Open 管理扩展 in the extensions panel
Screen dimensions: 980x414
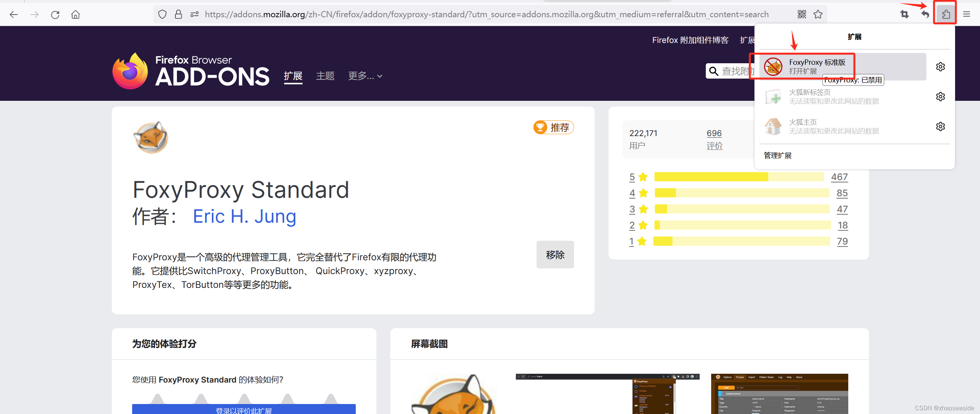[777, 155]
